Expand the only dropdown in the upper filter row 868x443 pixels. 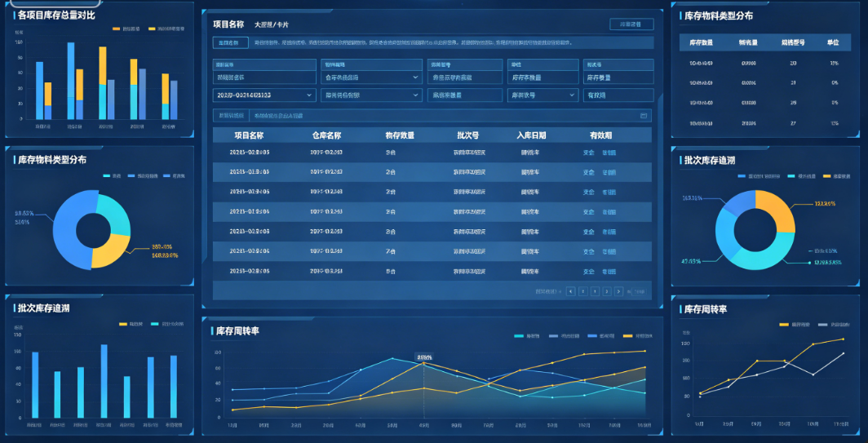[x=371, y=78]
